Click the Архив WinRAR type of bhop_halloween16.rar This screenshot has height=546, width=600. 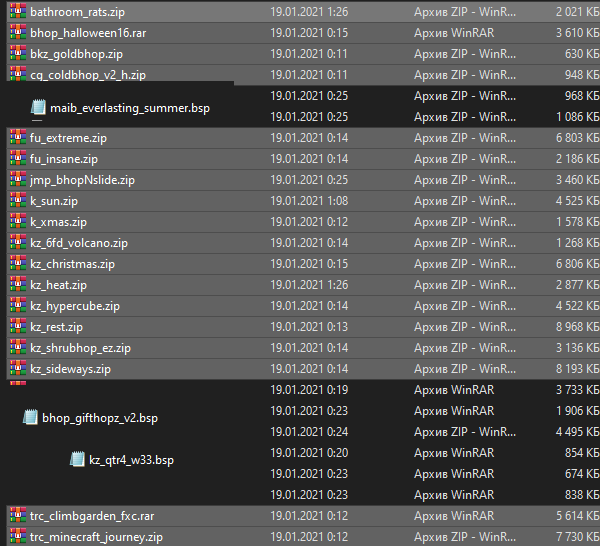point(454,33)
